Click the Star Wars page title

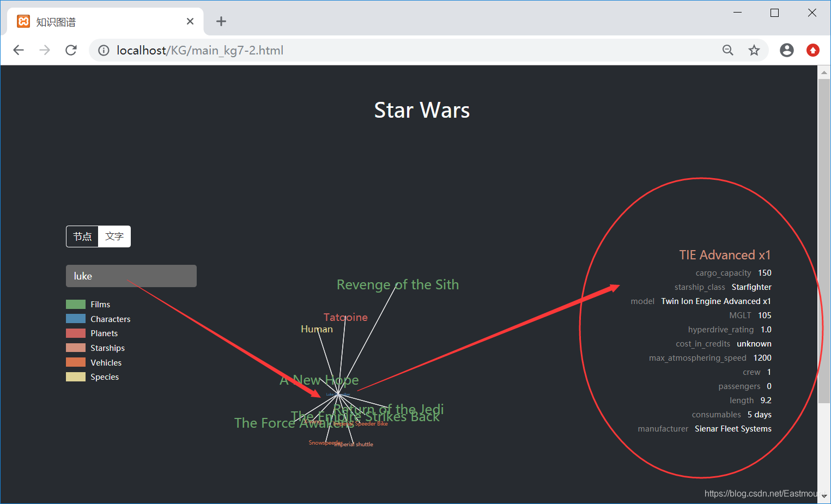pyautogui.click(x=422, y=110)
